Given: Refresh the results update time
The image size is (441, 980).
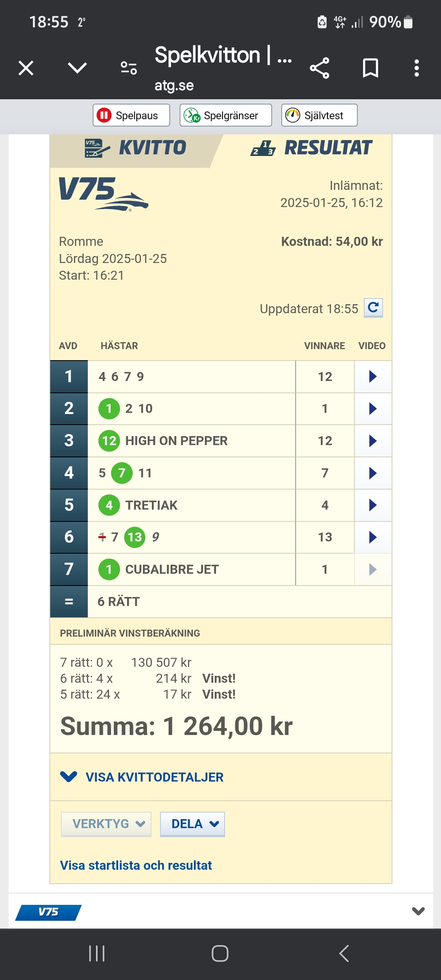Looking at the screenshot, I should click(x=373, y=307).
